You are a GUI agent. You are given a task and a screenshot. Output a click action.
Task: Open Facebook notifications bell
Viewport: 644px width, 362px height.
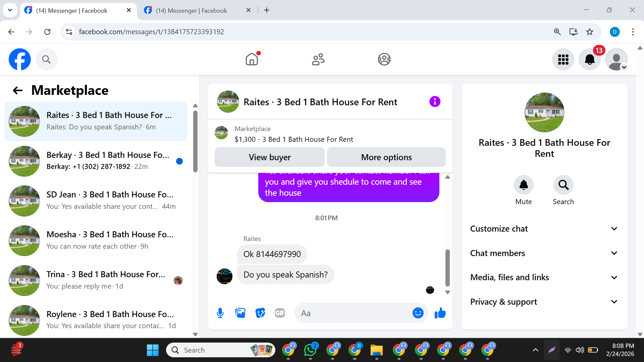(590, 59)
